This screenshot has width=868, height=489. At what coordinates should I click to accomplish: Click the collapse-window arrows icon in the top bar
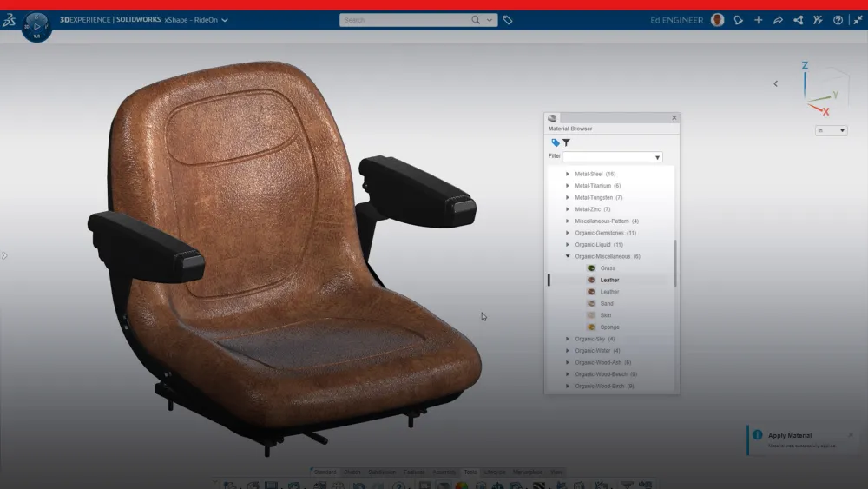click(x=858, y=20)
